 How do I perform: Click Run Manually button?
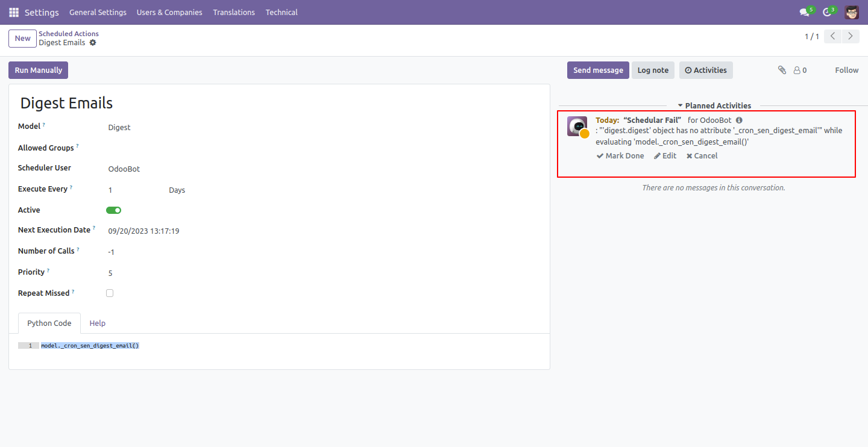(x=39, y=70)
